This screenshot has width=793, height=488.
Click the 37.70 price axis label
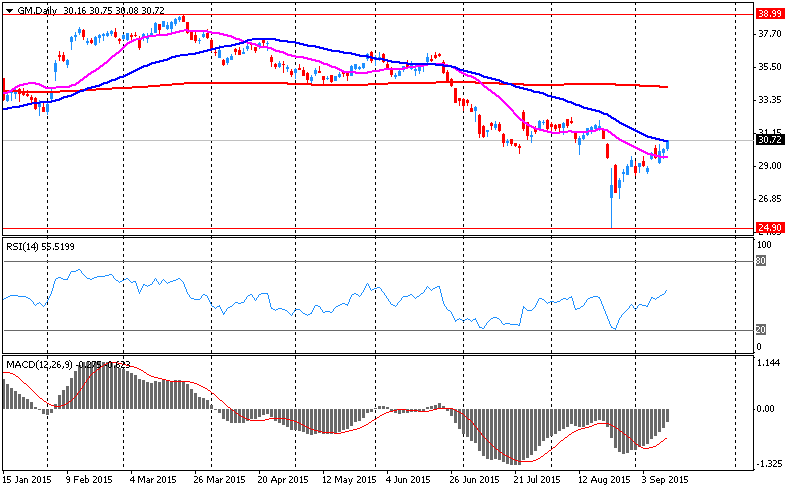click(770, 34)
